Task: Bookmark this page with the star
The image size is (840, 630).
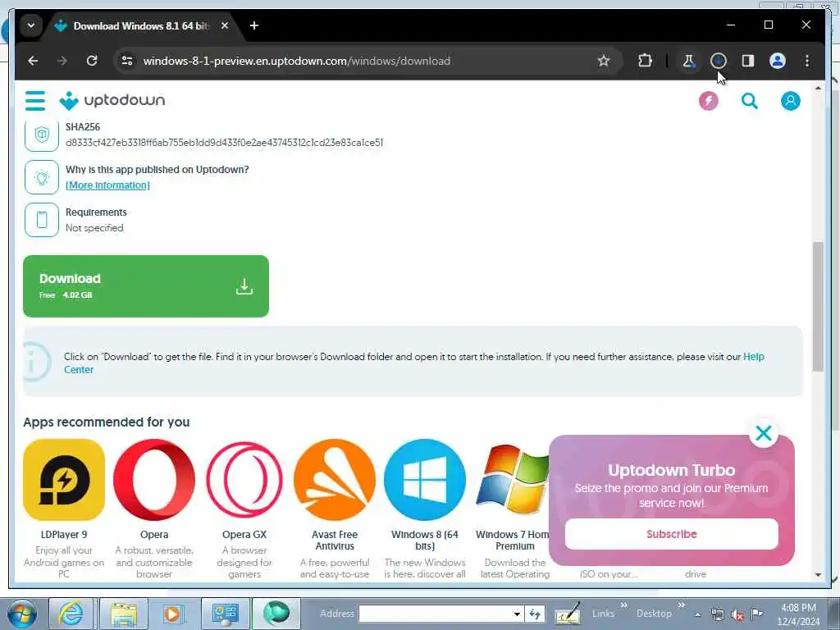Action: tap(604, 61)
